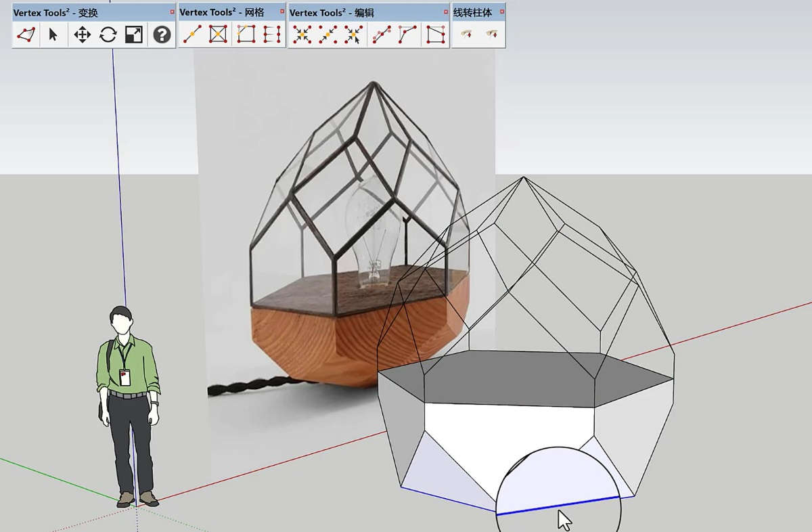Close the Vertex Tools 编辑 toolbar
Screen dimensions: 812x532
pyautogui.click(x=446, y=12)
